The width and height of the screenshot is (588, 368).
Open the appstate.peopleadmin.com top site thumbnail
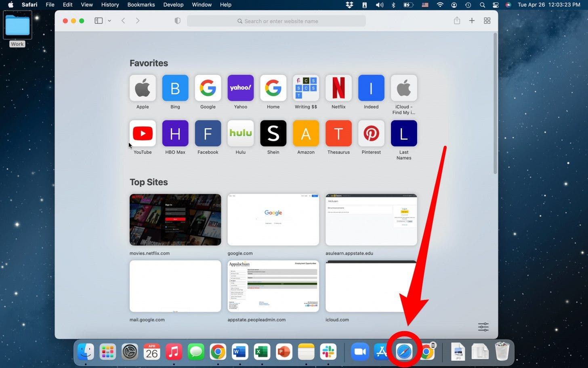pyautogui.click(x=273, y=286)
